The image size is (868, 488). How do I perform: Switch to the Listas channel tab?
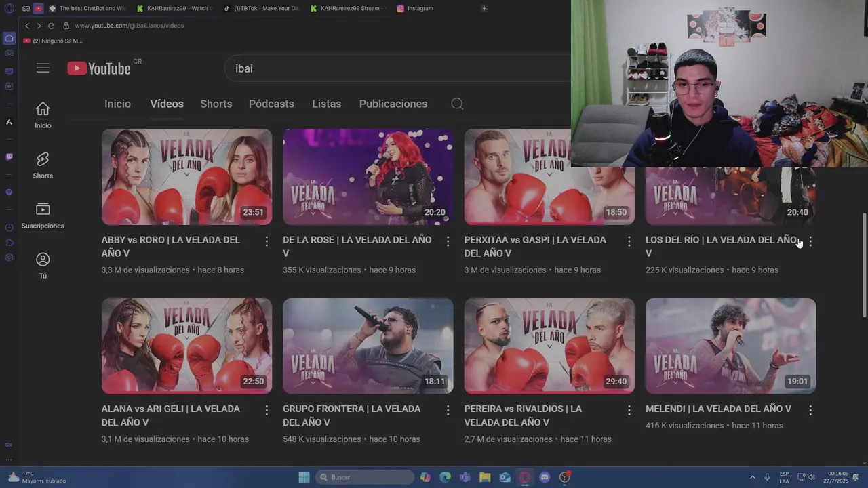click(327, 104)
